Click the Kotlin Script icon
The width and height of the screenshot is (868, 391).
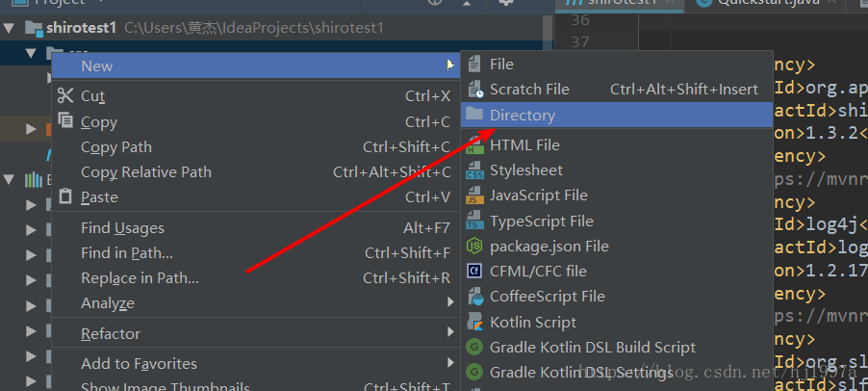(475, 322)
